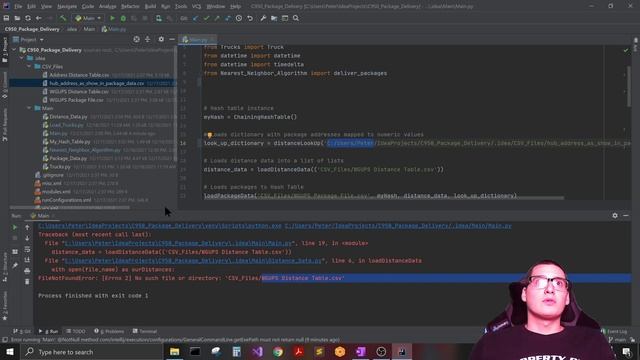The width and height of the screenshot is (640, 360).
Task: Click the editor horizontal scrollbar
Action: (384, 198)
